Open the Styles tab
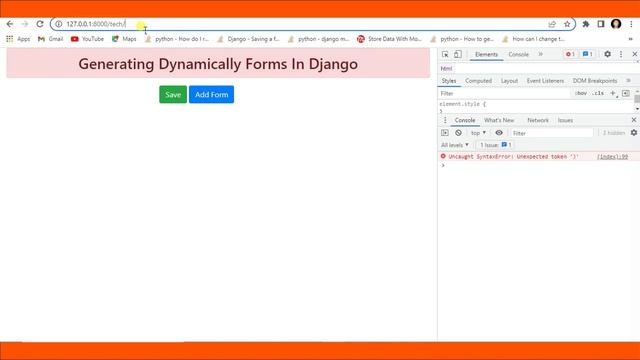640x360 pixels. coord(449,81)
